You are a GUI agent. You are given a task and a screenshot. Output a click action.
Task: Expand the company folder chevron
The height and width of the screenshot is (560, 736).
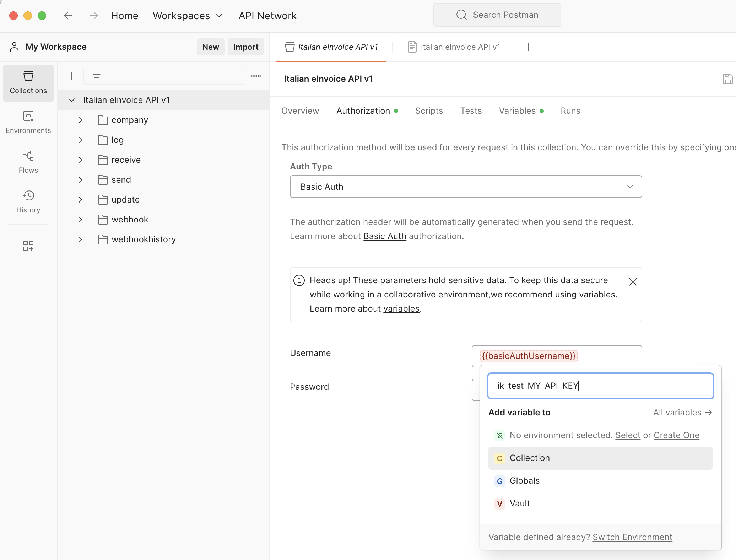(x=80, y=120)
